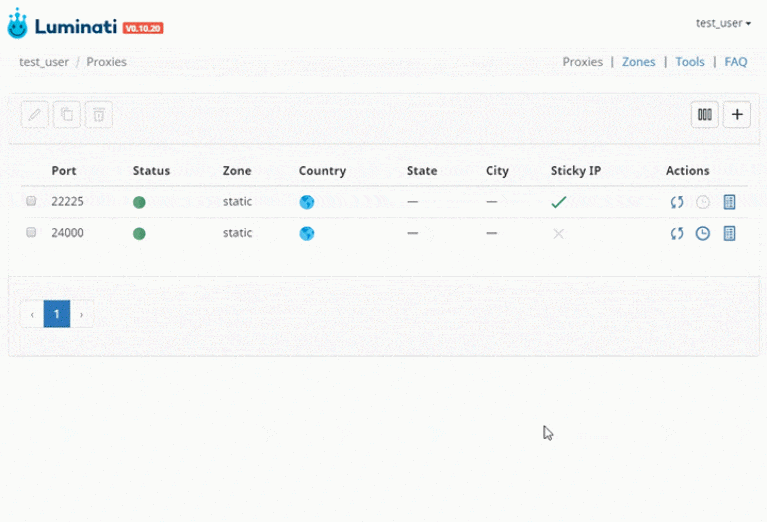Open history clock icon for port 24000

pos(703,234)
